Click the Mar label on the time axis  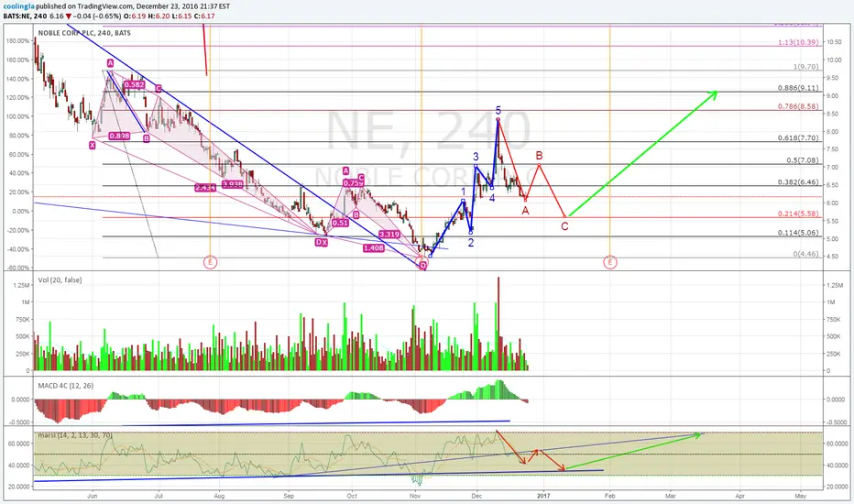671,496
